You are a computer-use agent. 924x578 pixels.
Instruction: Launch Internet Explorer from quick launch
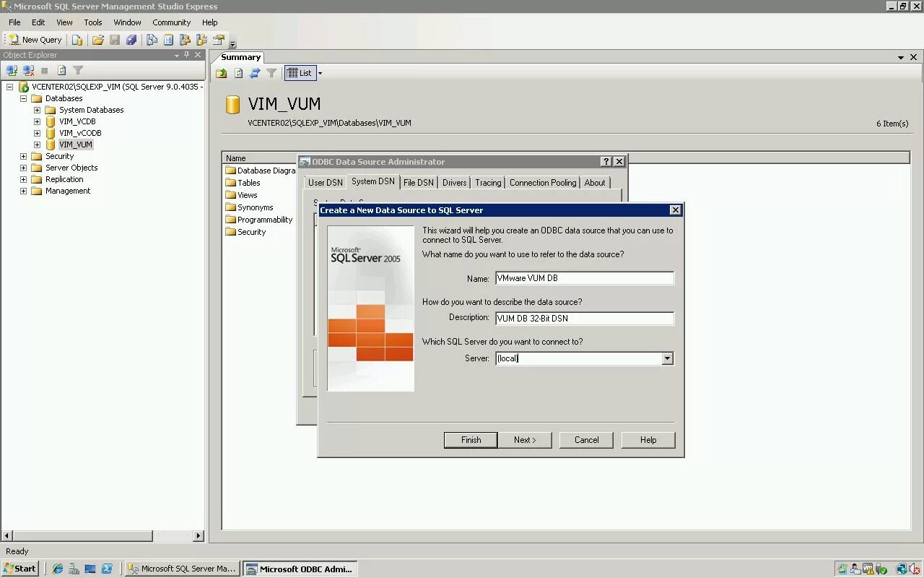click(58, 569)
